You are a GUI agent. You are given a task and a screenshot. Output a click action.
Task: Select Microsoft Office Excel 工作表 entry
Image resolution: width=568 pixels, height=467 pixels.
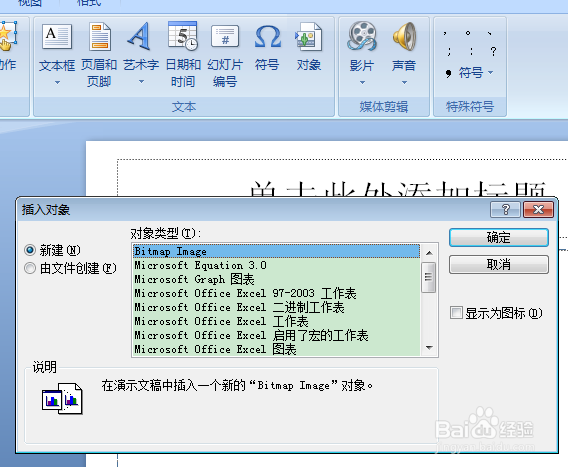(x=276, y=321)
